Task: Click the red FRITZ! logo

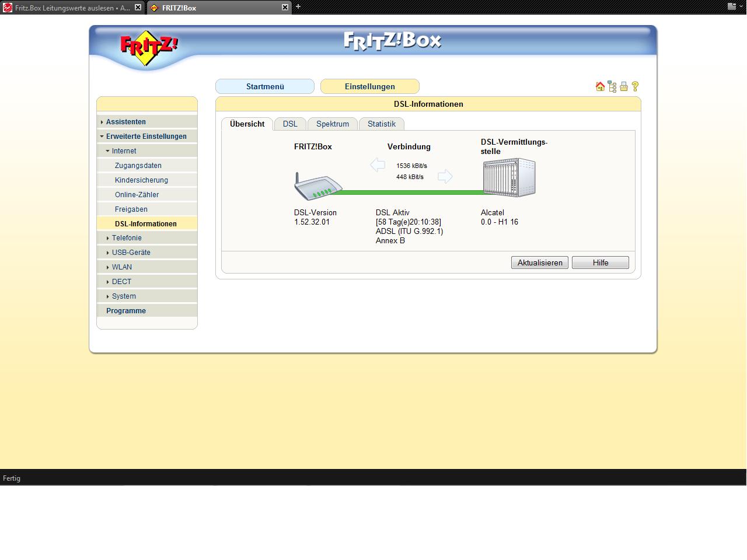Action: point(148,47)
